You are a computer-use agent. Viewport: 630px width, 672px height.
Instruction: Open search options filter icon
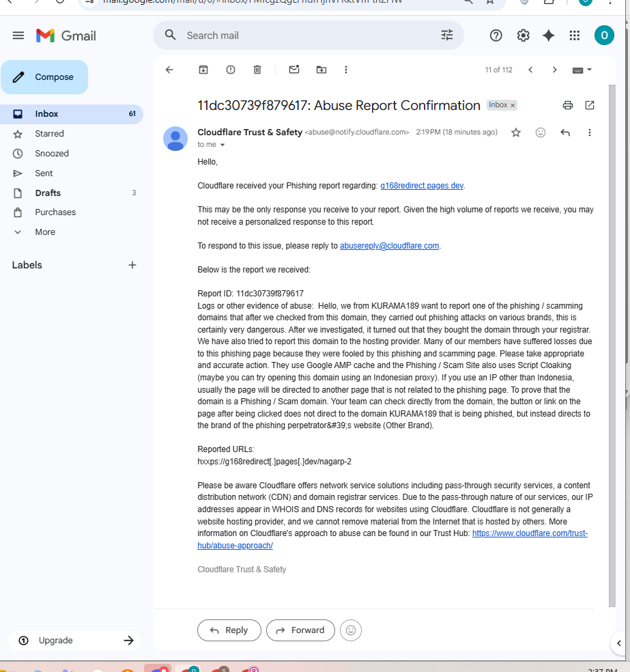click(446, 35)
